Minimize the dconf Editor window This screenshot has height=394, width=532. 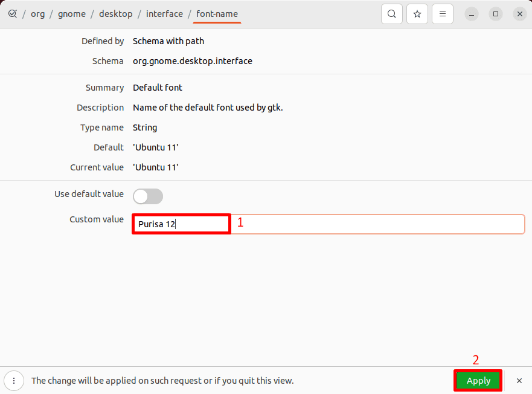click(x=471, y=13)
